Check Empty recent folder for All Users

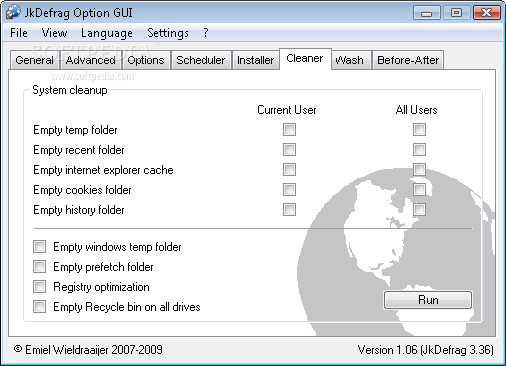click(x=419, y=149)
